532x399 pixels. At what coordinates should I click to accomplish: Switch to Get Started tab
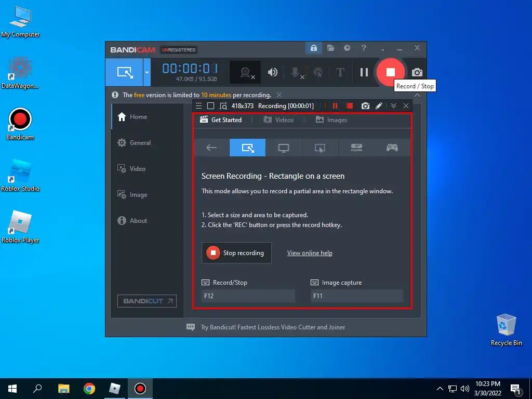(x=221, y=120)
